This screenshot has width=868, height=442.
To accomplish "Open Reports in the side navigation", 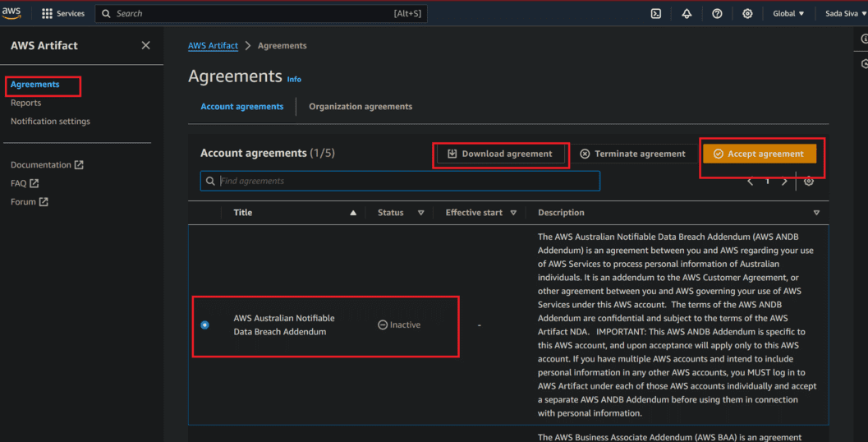I will click(25, 103).
